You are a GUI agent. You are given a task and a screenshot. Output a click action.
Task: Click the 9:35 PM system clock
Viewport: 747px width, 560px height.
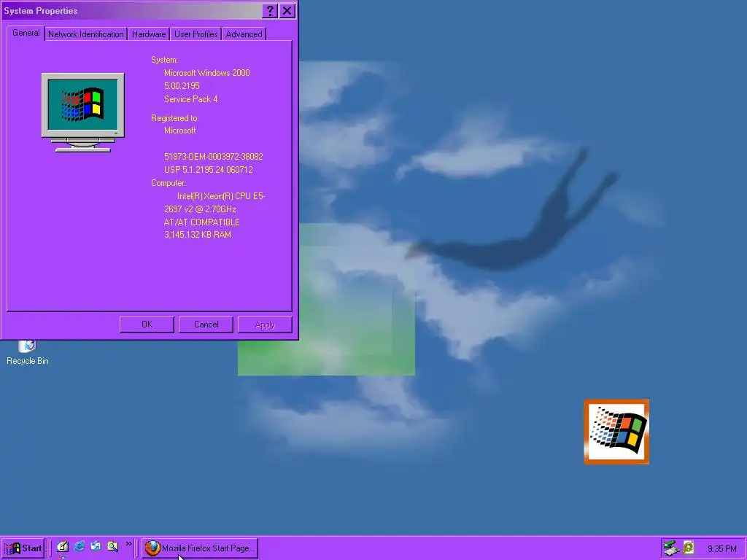click(721, 548)
